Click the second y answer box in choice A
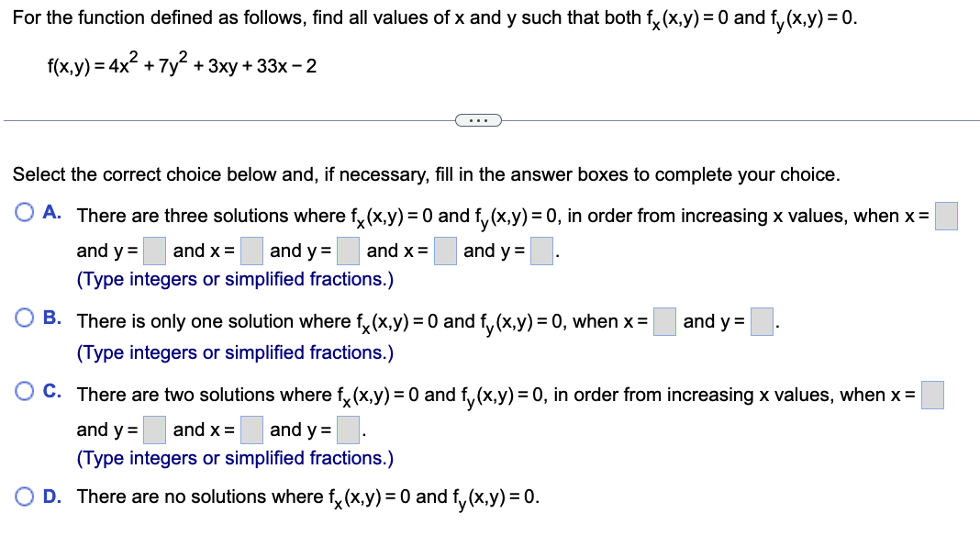 pyautogui.click(x=348, y=249)
